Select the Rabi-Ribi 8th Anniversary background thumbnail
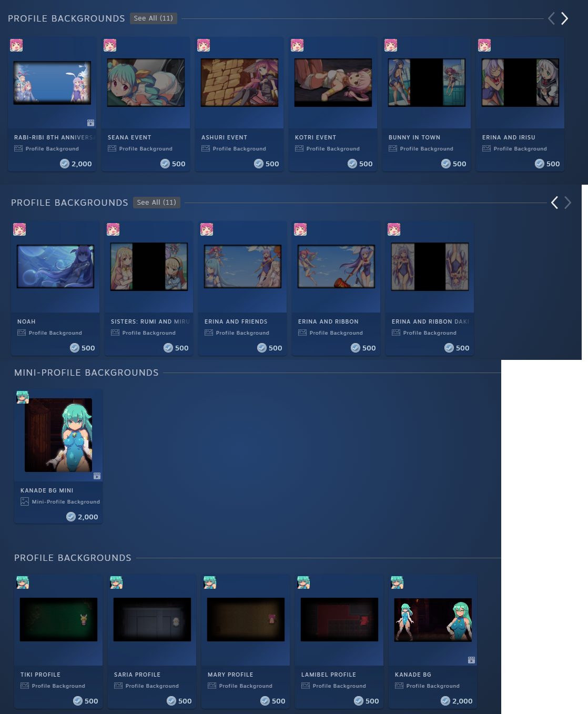Screen dimensions: 588x714 click(52, 83)
